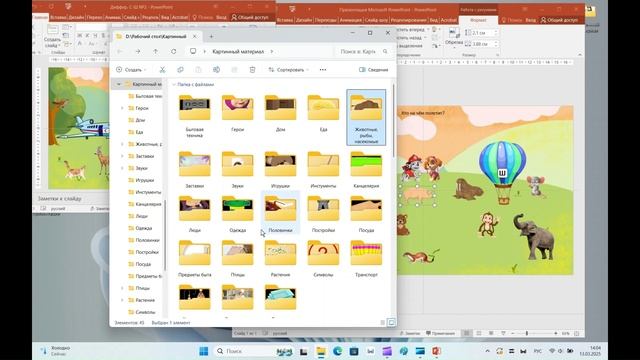Click the Refresh icon in Explorer
Image resolution: width=640 pixels, height=360 pixels.
click(173, 51)
